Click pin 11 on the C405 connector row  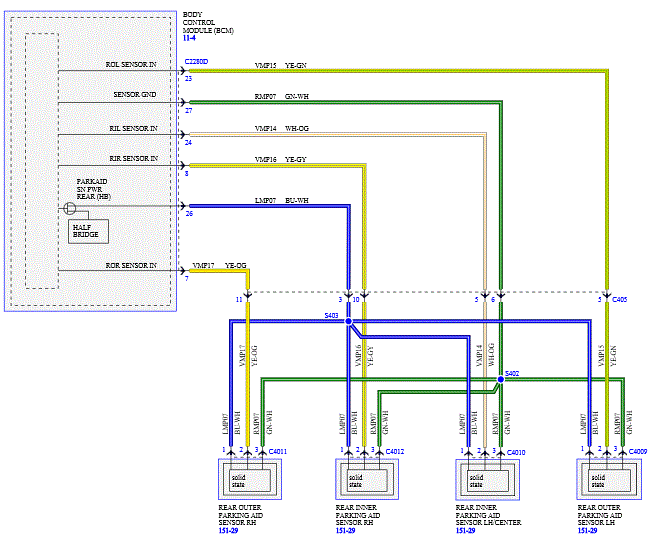click(239, 300)
